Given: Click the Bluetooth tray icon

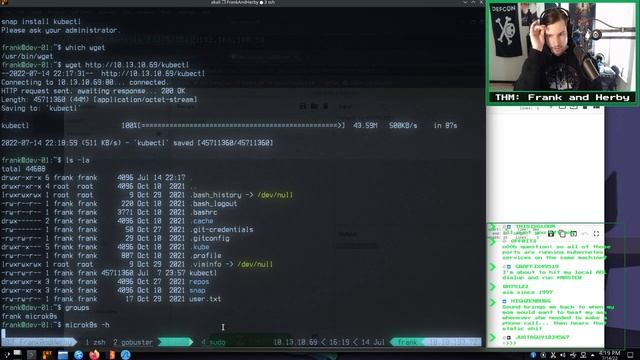Looking at the screenshot, I should (x=533, y=355).
